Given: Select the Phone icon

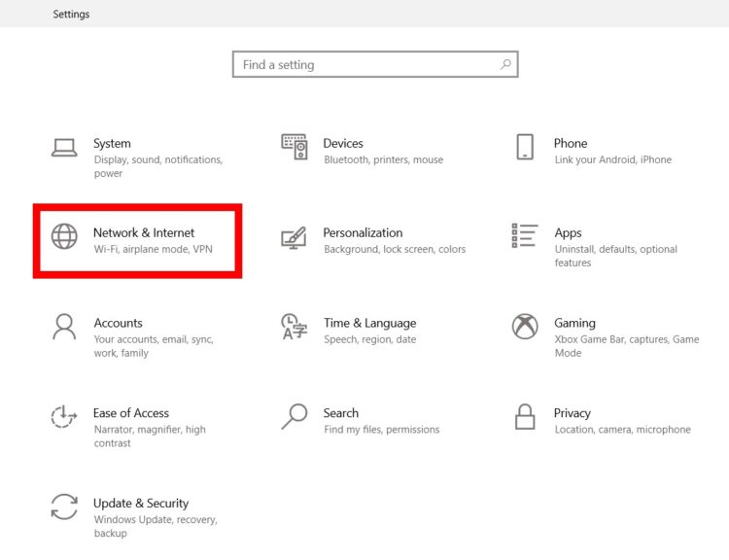Looking at the screenshot, I should 525,147.
